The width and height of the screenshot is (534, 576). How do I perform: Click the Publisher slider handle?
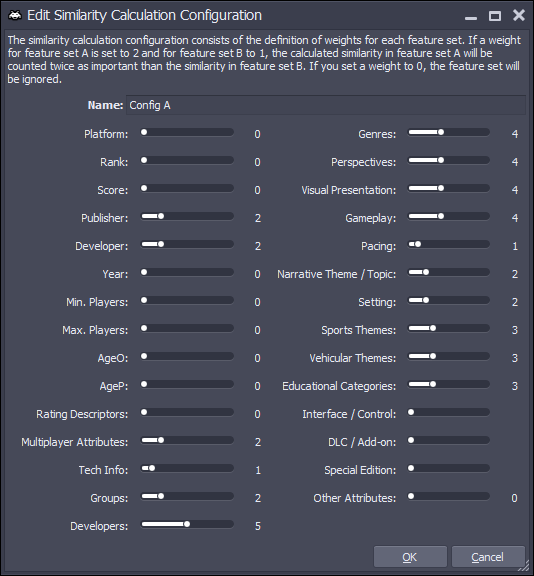click(x=161, y=216)
